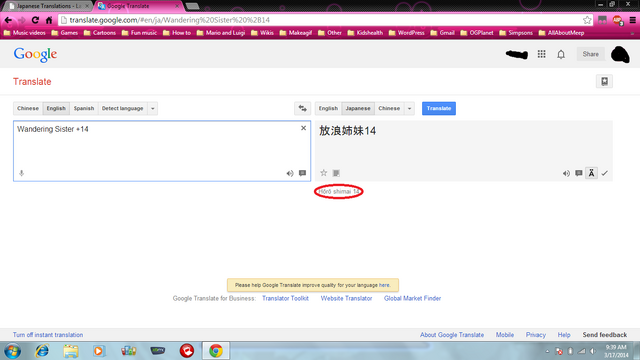The width and height of the screenshot is (640, 360).
Task: Open Google notifications bell
Action: pos(561,54)
